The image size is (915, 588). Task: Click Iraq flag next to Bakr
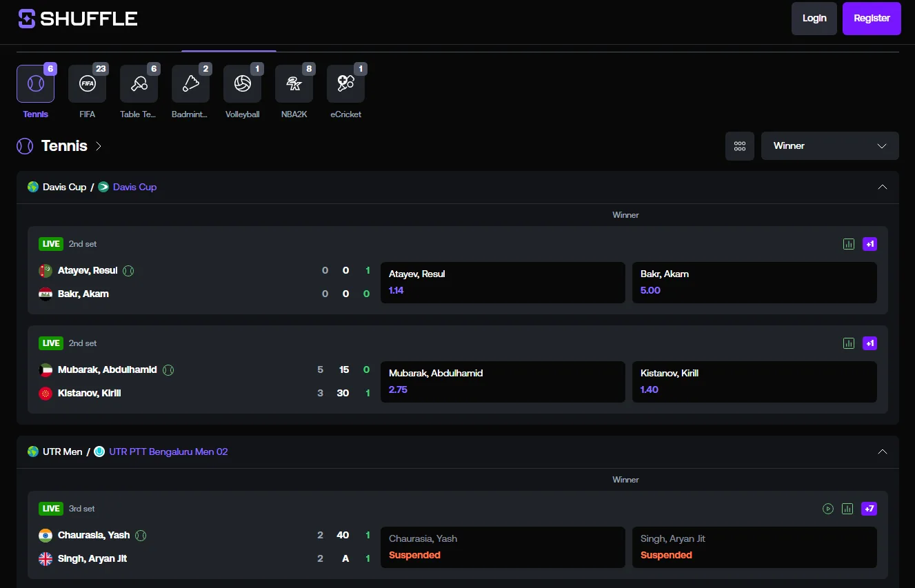46,294
